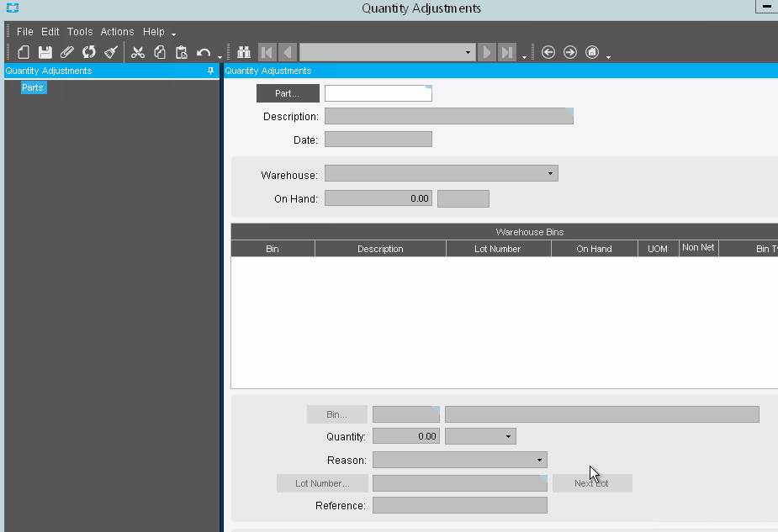Click the Description field

[x=449, y=116]
